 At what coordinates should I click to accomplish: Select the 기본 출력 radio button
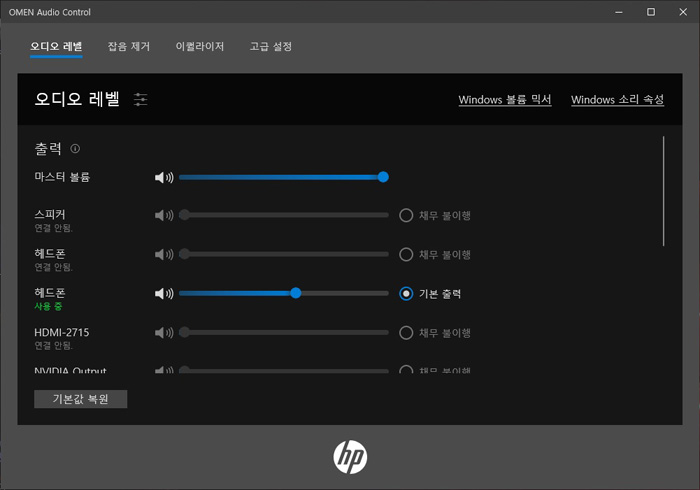pos(406,294)
